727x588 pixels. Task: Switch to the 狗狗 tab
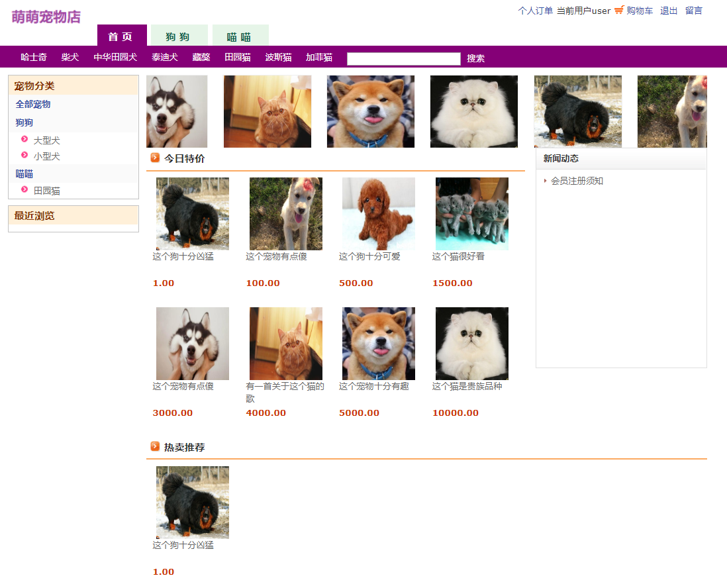(x=179, y=36)
